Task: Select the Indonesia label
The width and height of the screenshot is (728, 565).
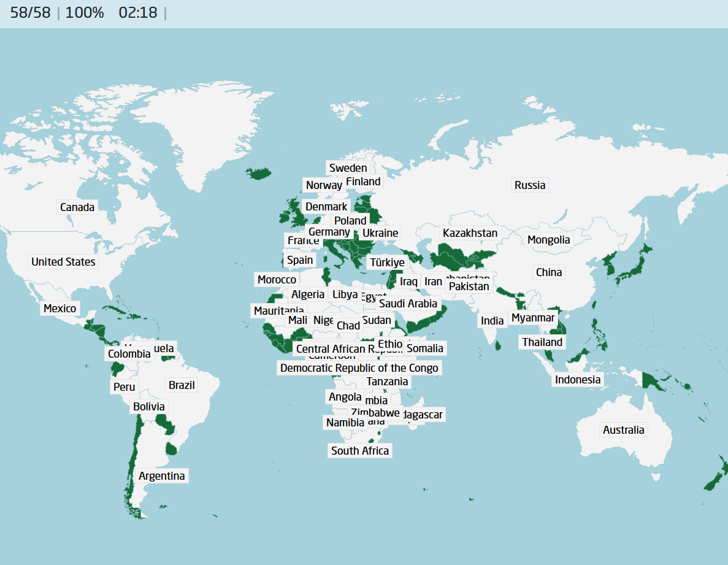Action: 577,380
